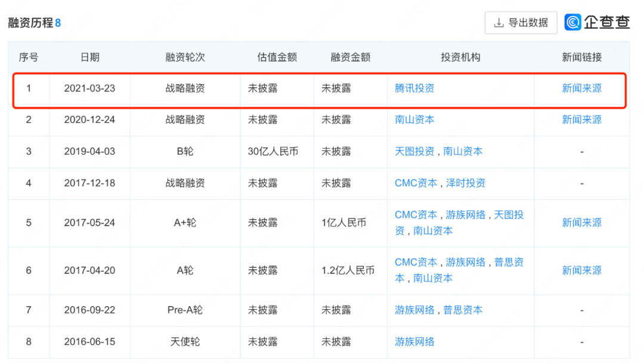Viewport: 644px width, 364px height.
Task: Click the 估值金额 column header
Action: pyautogui.click(x=277, y=57)
